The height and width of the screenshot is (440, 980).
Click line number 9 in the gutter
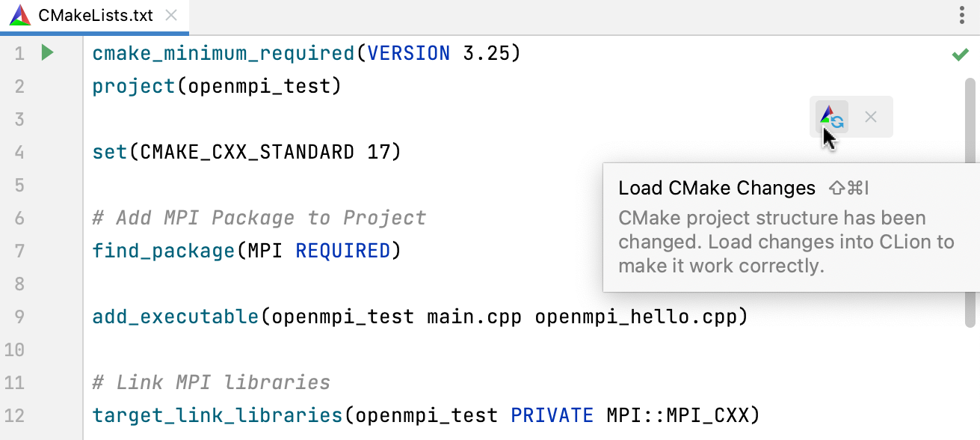tap(19, 317)
